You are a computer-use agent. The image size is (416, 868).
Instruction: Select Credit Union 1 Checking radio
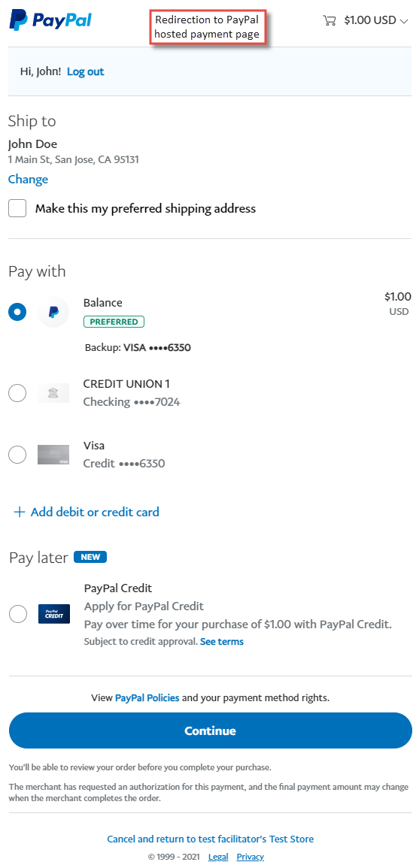(x=18, y=393)
